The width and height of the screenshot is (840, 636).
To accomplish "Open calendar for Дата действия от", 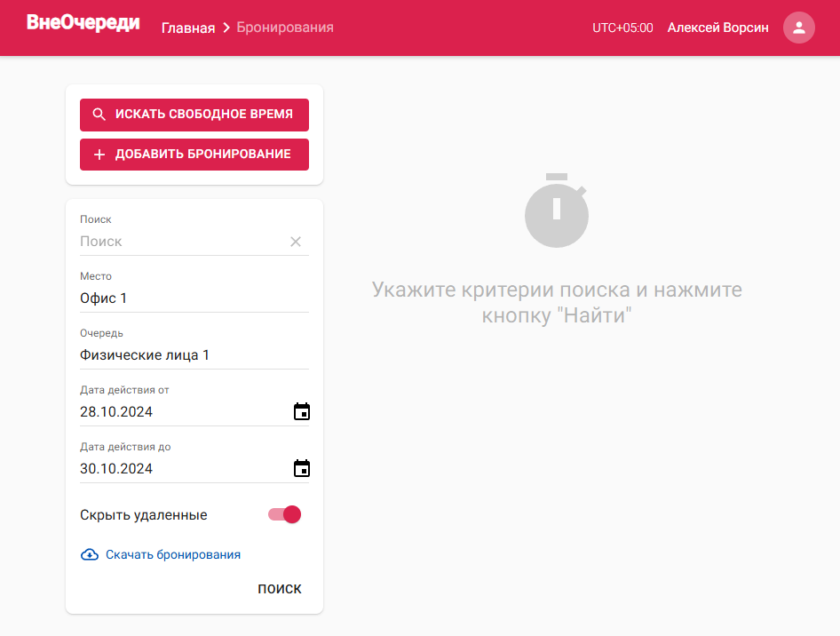I will (x=302, y=411).
